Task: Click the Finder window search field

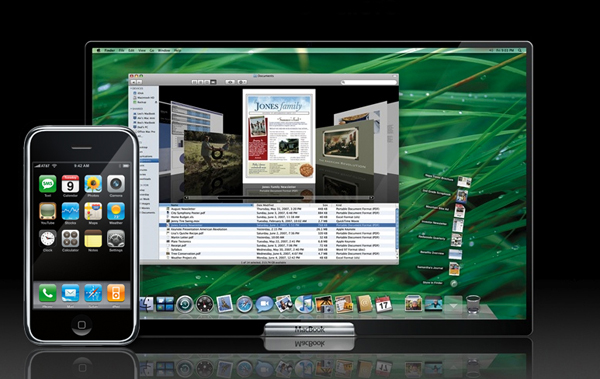Action: [x=369, y=82]
